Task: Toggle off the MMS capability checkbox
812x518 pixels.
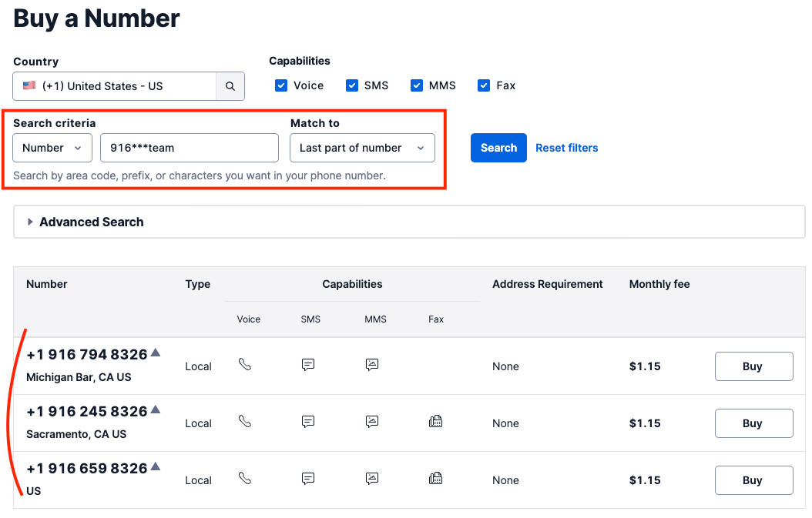Action: point(416,85)
